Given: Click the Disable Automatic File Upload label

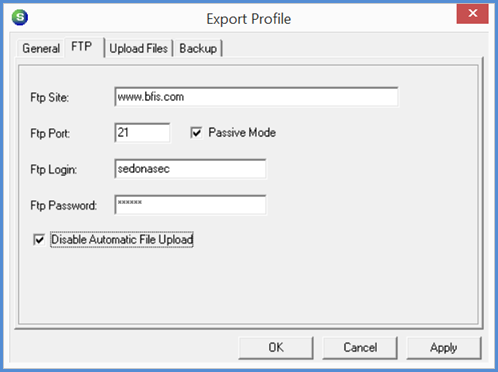Looking at the screenshot, I should [x=122, y=239].
